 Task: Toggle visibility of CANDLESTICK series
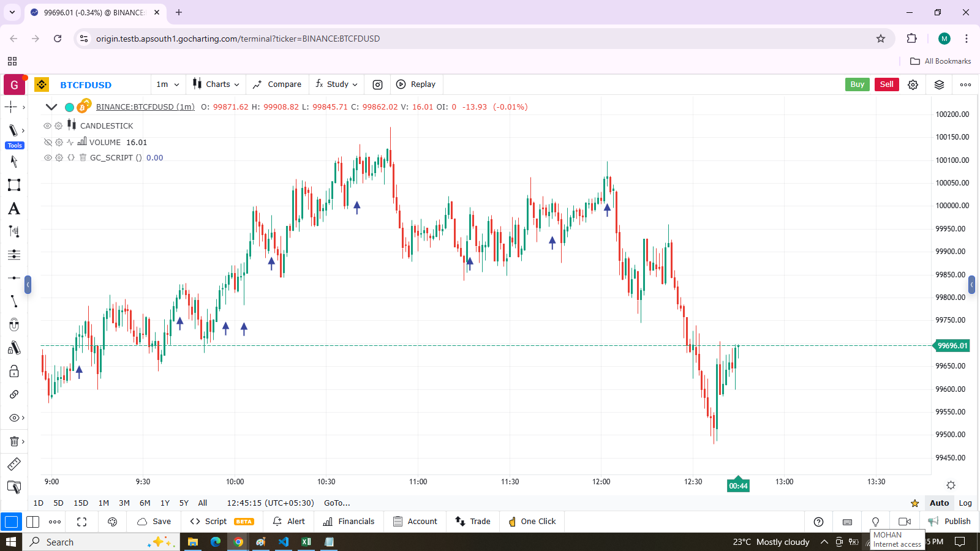[47, 126]
